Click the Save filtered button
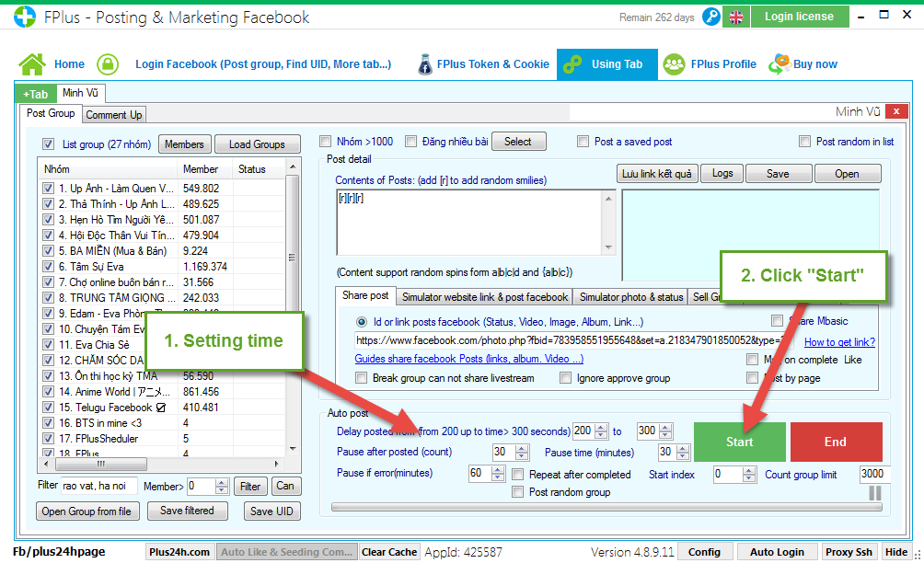This screenshot has width=924, height=563. (187, 511)
